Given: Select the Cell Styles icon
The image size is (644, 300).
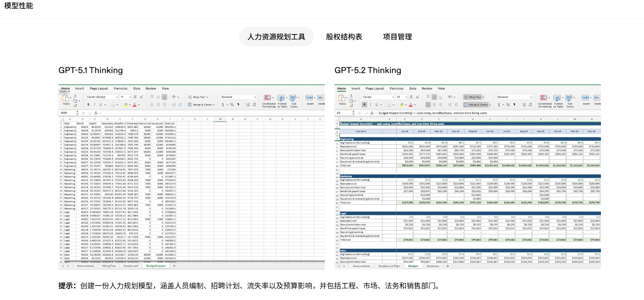Looking at the screenshot, I should 569,98.
